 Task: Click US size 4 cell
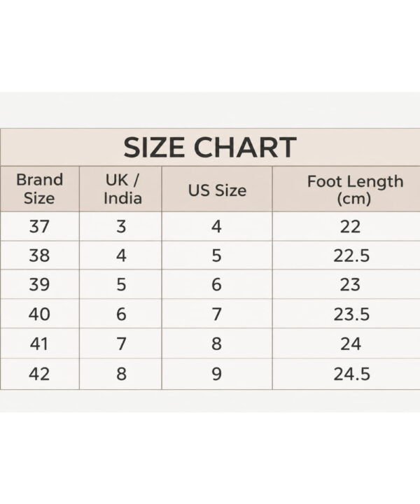[217, 226]
